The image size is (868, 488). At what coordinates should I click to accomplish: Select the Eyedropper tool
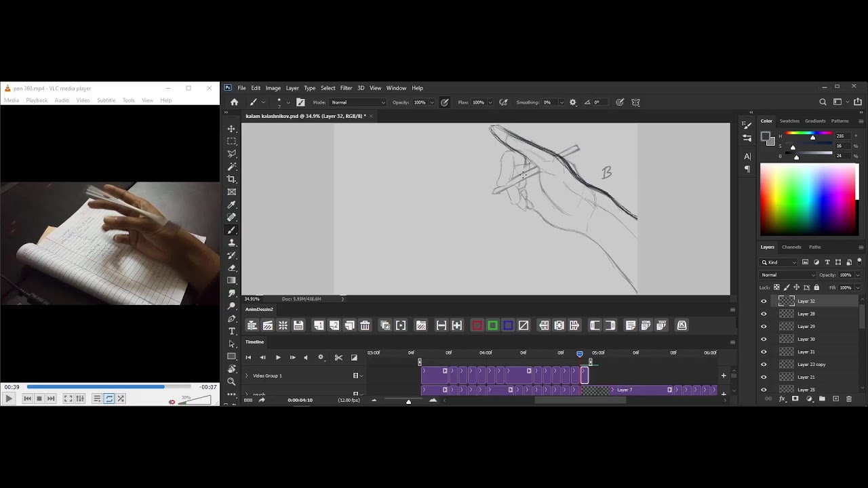pyautogui.click(x=231, y=205)
